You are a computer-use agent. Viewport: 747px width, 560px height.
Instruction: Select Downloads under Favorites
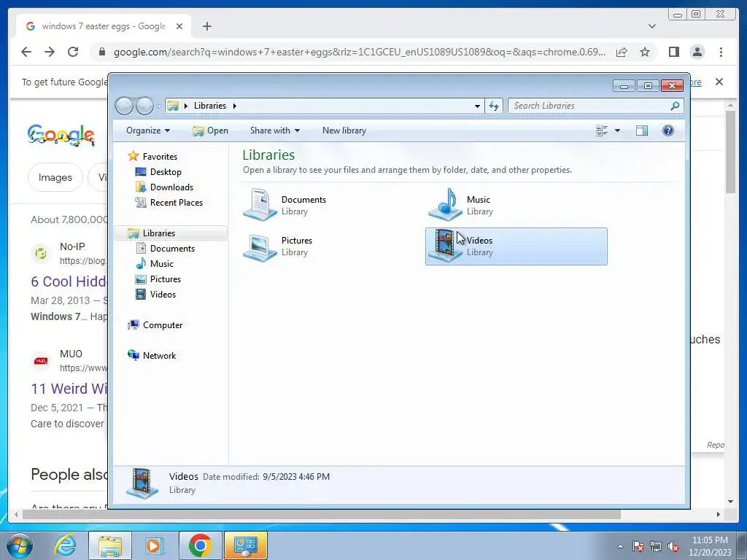tap(171, 187)
